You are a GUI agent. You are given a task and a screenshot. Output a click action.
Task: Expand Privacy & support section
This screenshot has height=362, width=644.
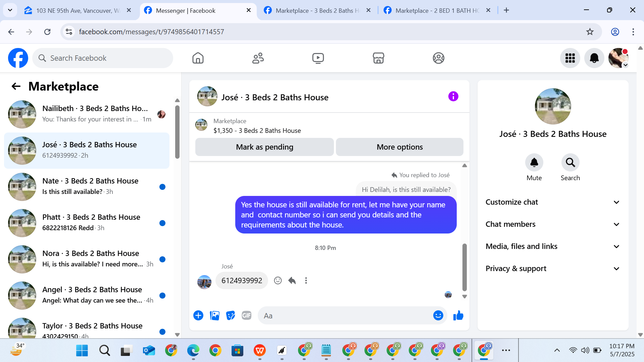553,269
